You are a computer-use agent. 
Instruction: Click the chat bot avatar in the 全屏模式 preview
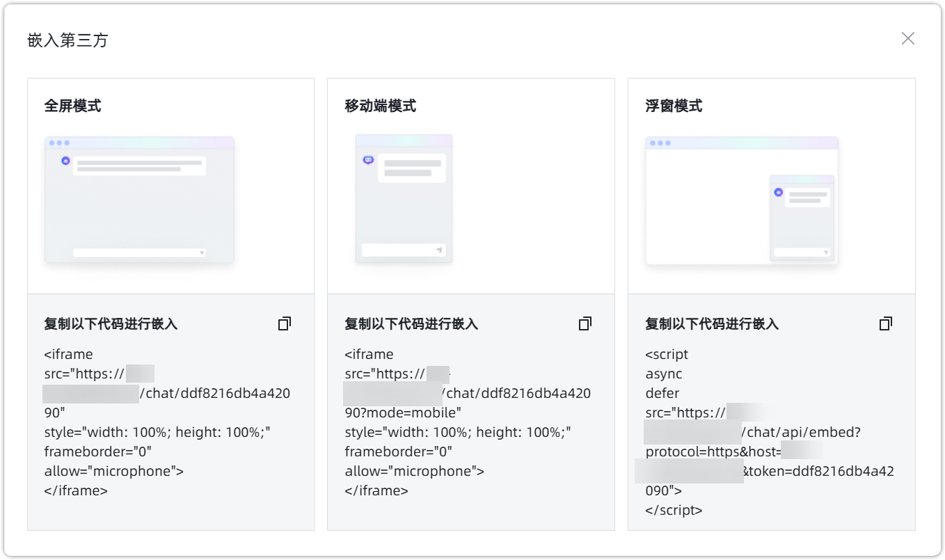tap(65, 161)
